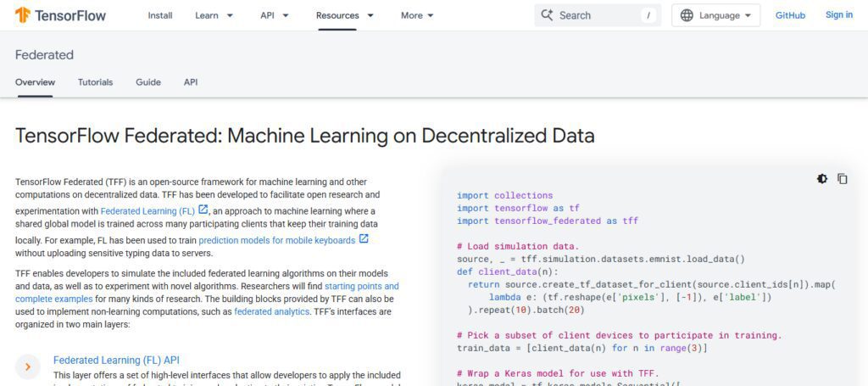Open the More dropdown menu
This screenshot has width=868, height=386.
pos(417,15)
